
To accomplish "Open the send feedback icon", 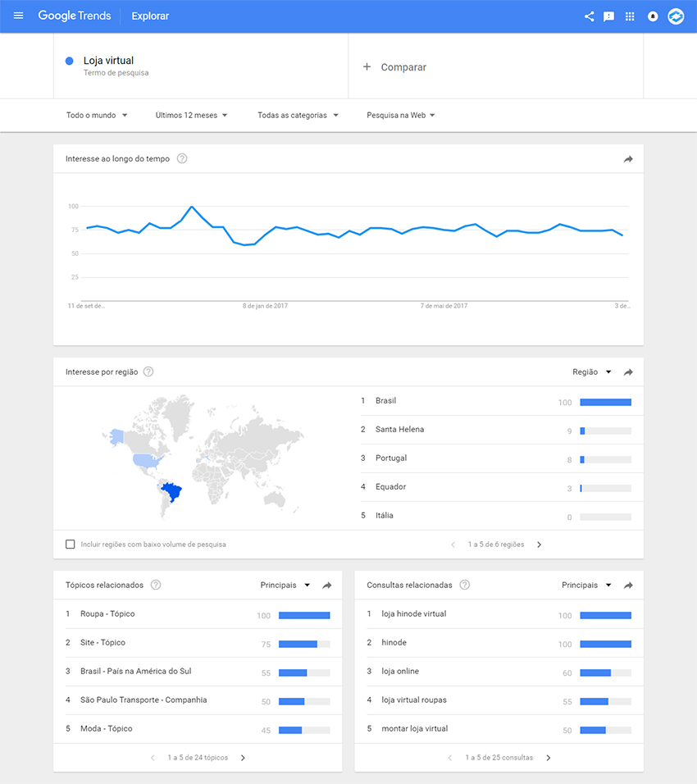I will pos(608,16).
